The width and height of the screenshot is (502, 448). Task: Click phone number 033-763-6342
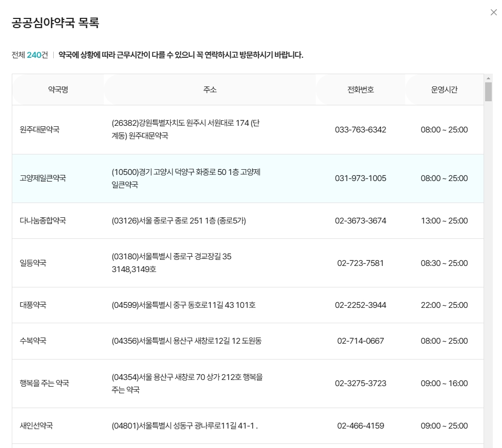360,128
